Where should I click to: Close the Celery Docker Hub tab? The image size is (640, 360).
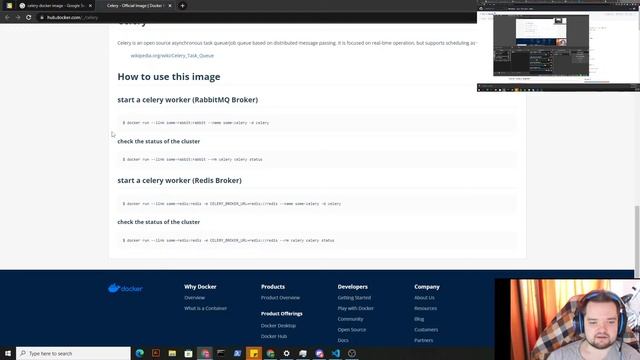click(x=170, y=6)
